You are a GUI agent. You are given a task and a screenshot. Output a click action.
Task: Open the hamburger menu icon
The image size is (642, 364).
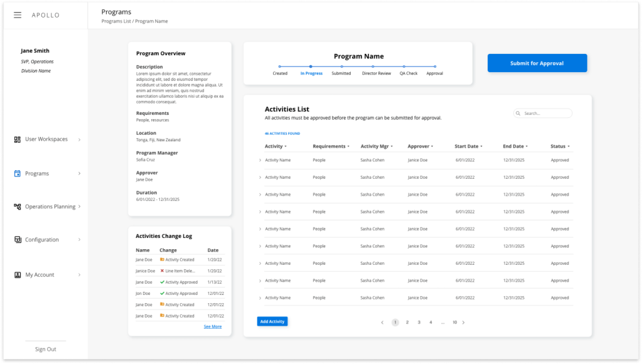click(x=18, y=15)
